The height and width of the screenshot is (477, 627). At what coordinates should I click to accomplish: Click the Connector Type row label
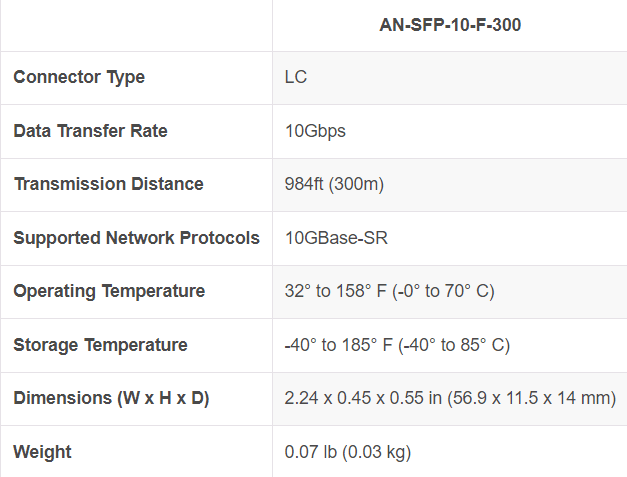79,77
